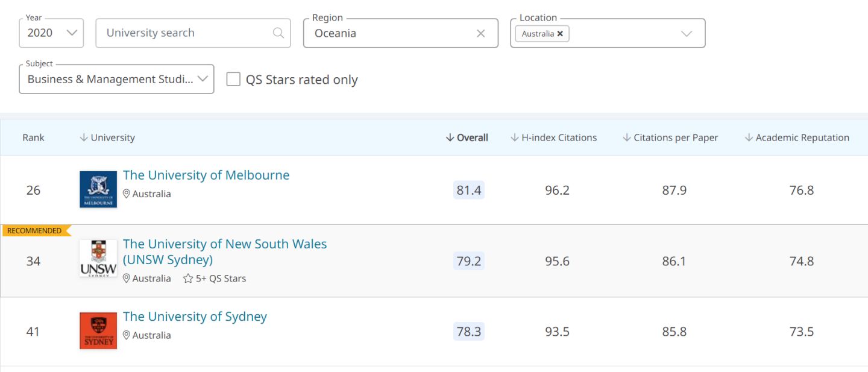The image size is (868, 372).
Task: Open the Year 2020 dropdown
Action: (x=51, y=33)
